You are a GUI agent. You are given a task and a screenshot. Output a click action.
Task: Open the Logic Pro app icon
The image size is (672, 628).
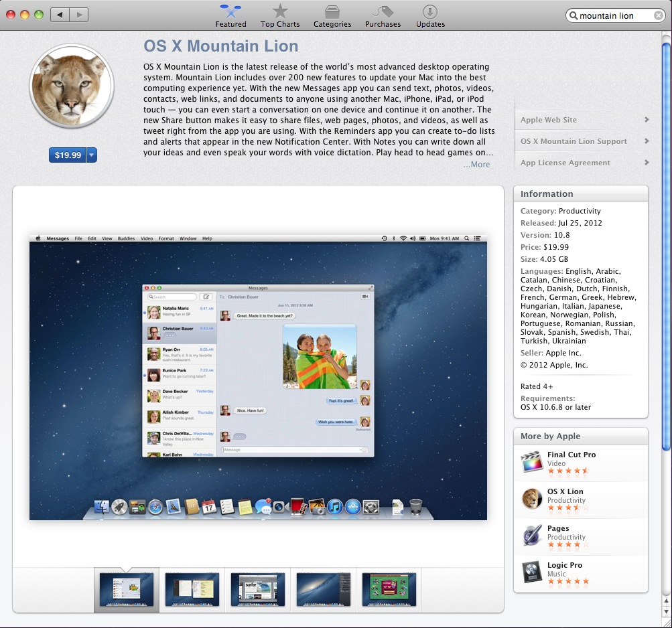coord(532,573)
